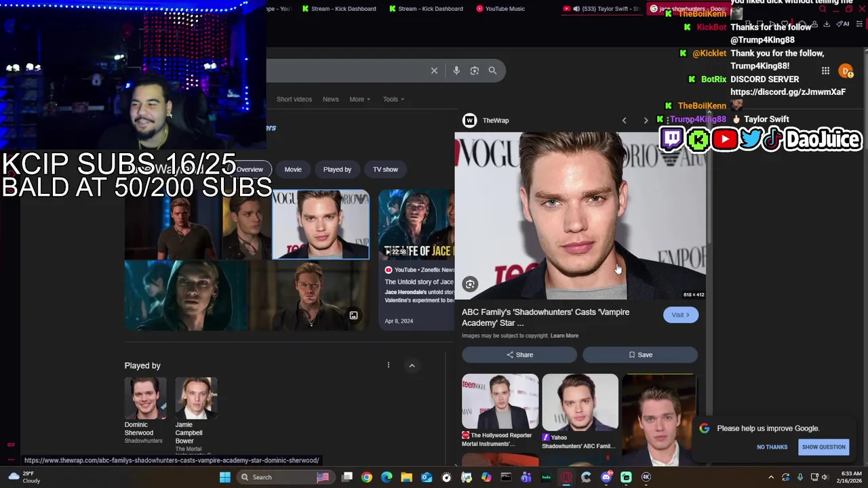The image size is (868, 488).
Task: Open Jamie Campbell Bower cast card
Action: (196, 415)
